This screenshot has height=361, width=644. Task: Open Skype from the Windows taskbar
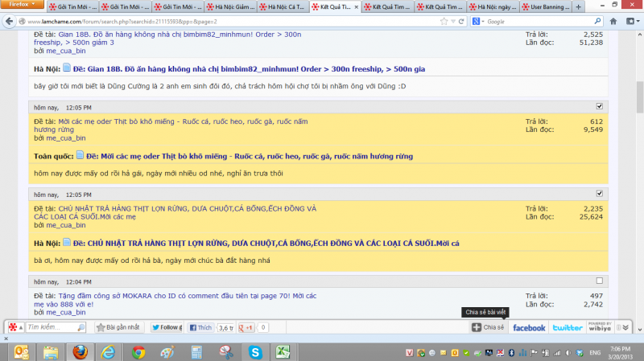(254, 352)
